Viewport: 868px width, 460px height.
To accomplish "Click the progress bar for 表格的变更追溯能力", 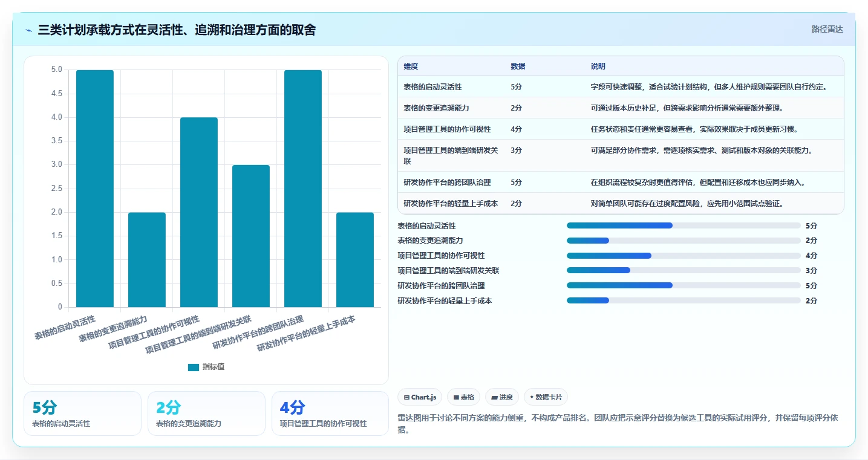I will [x=684, y=241].
